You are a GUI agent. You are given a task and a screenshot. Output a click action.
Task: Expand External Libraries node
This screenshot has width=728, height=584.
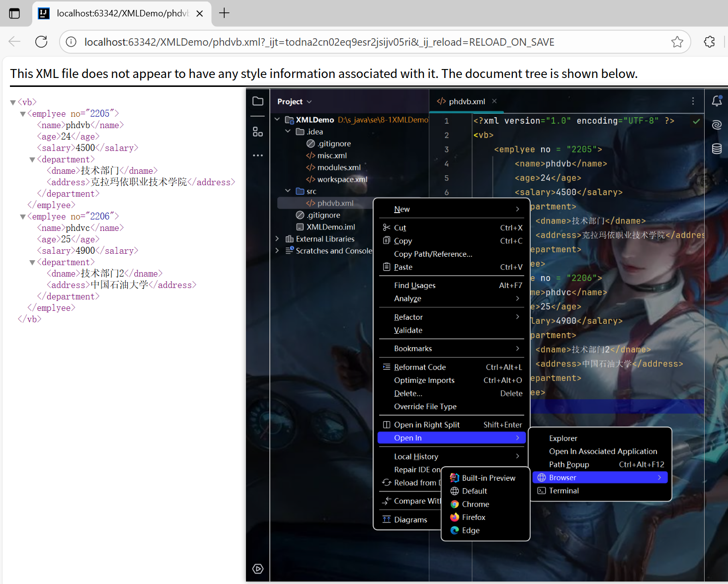[277, 238]
